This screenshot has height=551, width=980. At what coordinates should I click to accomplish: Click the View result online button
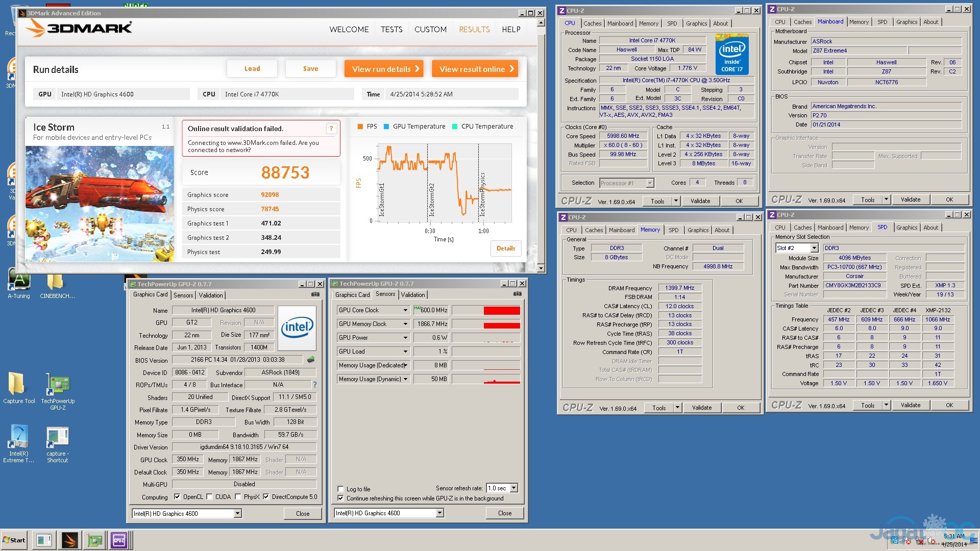point(475,69)
